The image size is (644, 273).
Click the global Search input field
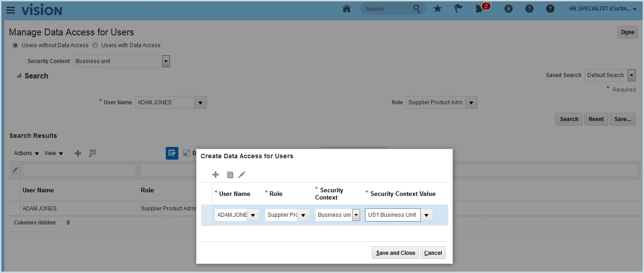tap(390, 9)
